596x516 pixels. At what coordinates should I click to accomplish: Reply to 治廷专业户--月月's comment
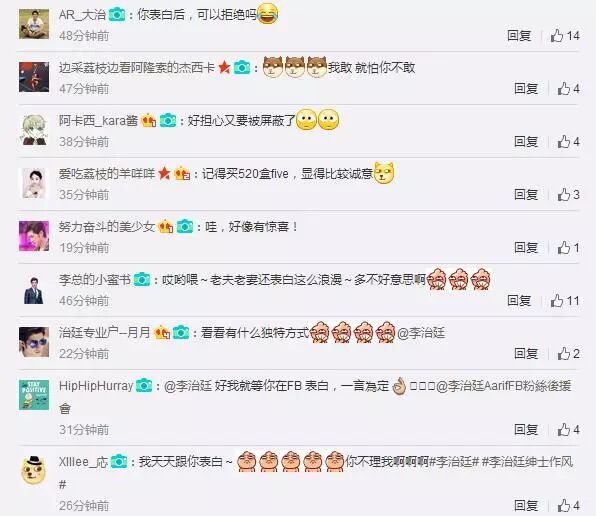click(x=526, y=354)
